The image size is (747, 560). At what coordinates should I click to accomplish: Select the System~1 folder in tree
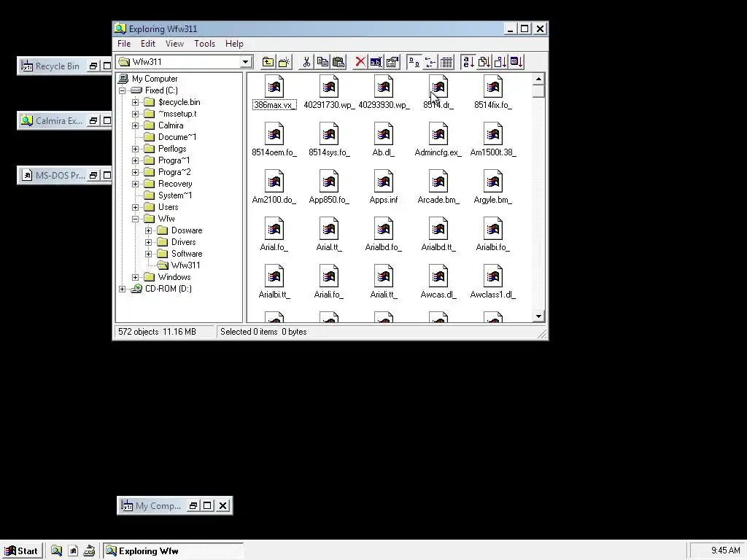coord(175,195)
